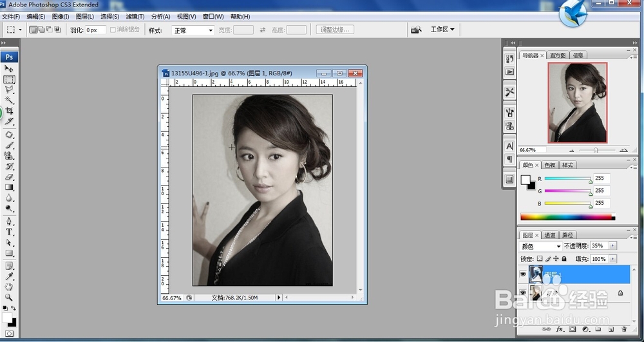Open the 滤镜(T) menu
This screenshot has height=342, width=644.
coord(135,16)
